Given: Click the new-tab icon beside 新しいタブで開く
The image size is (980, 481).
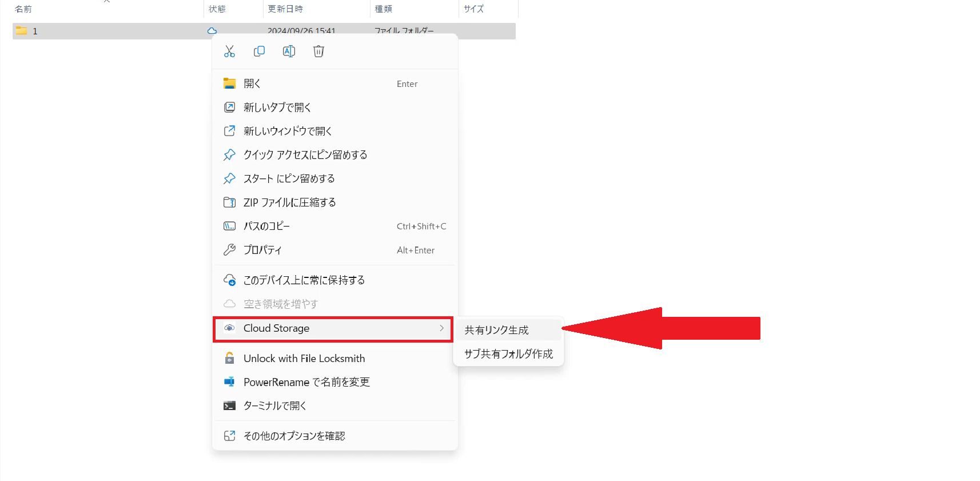Looking at the screenshot, I should click(229, 108).
